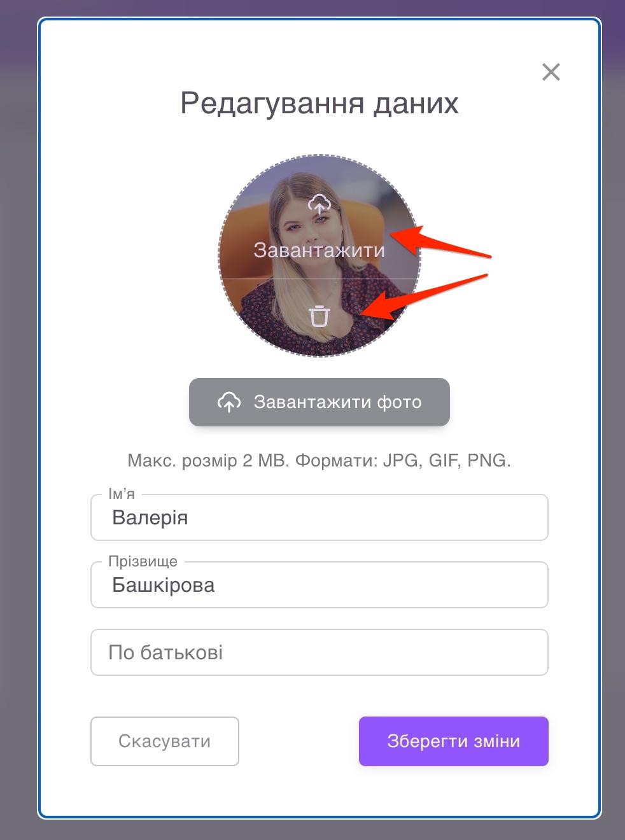Click the lower red arrow pointing at the trash

[x=423, y=297]
